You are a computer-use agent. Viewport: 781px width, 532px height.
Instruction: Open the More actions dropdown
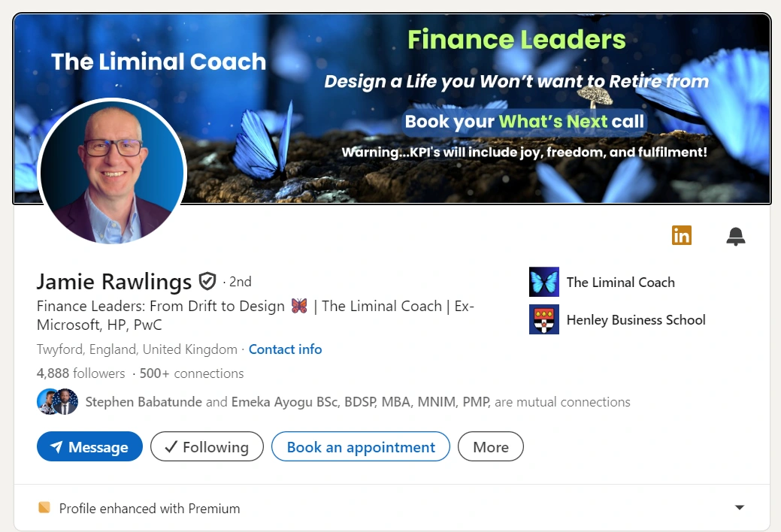(x=490, y=446)
